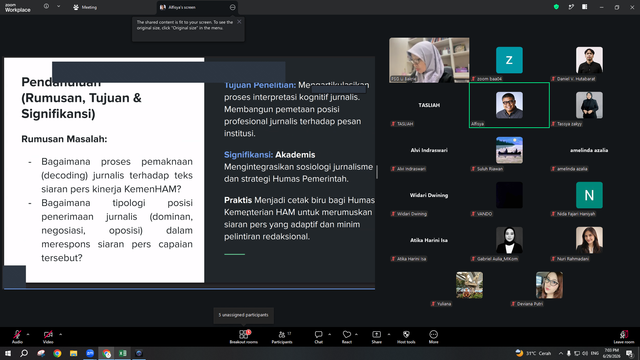Select Alfisya active speaker tile
The height and width of the screenshot is (360, 640).
point(509,105)
